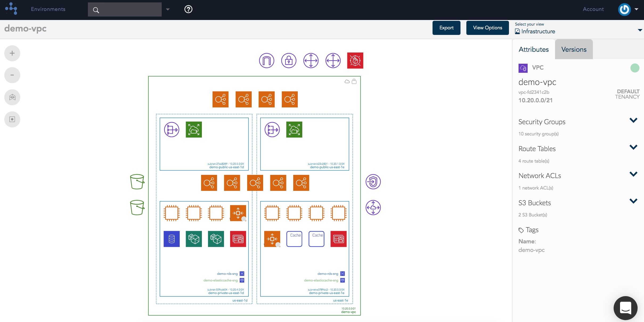Click the fit-to-screen target icon

[12, 119]
